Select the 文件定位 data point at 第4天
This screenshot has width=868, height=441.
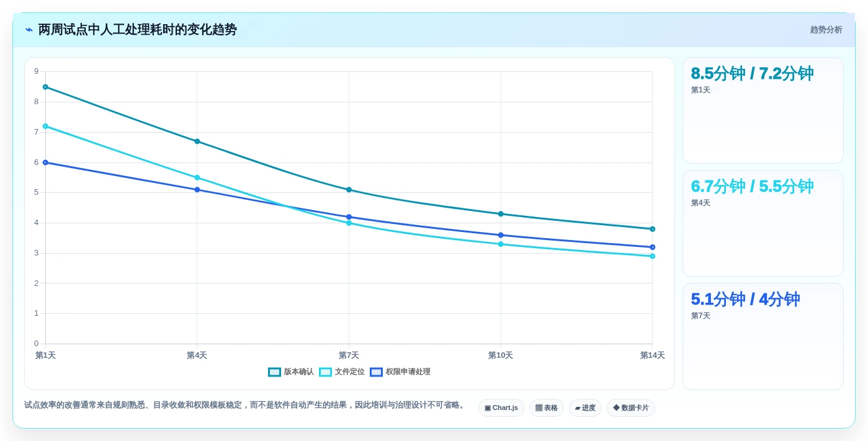(x=197, y=177)
